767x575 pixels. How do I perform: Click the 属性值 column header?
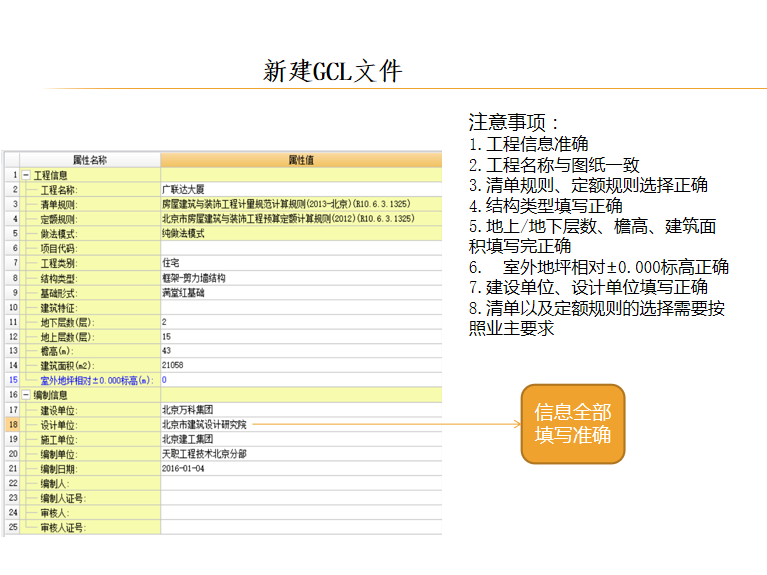click(x=300, y=160)
